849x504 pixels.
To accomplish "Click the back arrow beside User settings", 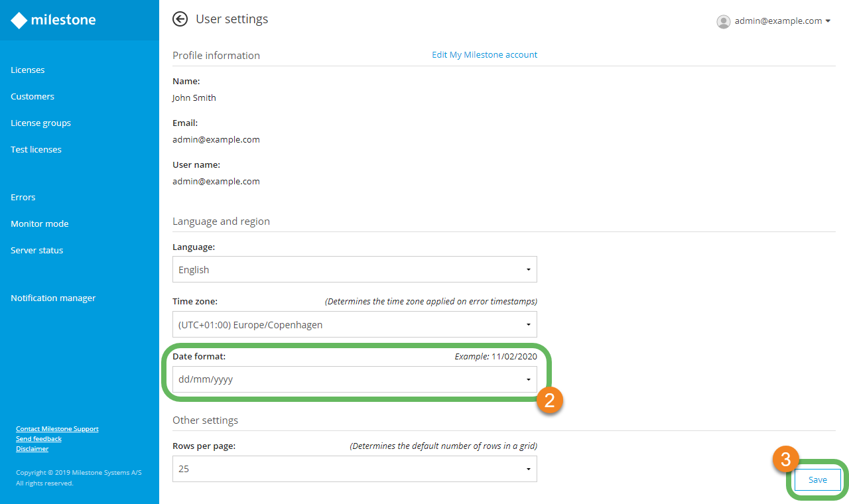I will coord(180,19).
